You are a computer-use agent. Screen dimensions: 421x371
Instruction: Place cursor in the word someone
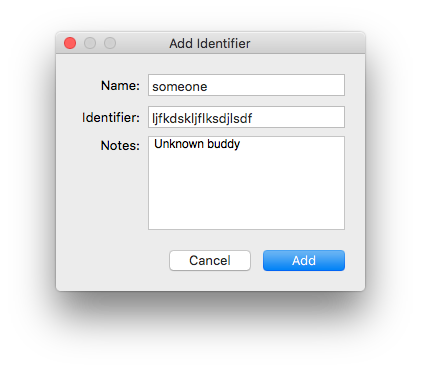180,87
